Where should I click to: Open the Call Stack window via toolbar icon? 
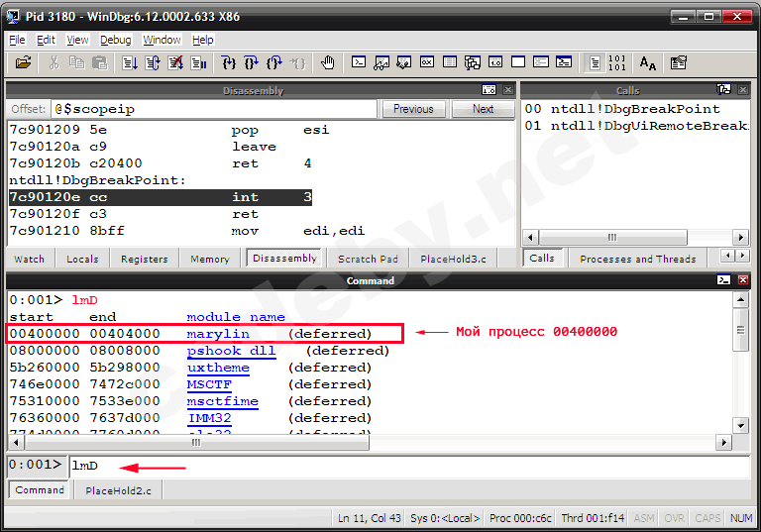coord(473,62)
